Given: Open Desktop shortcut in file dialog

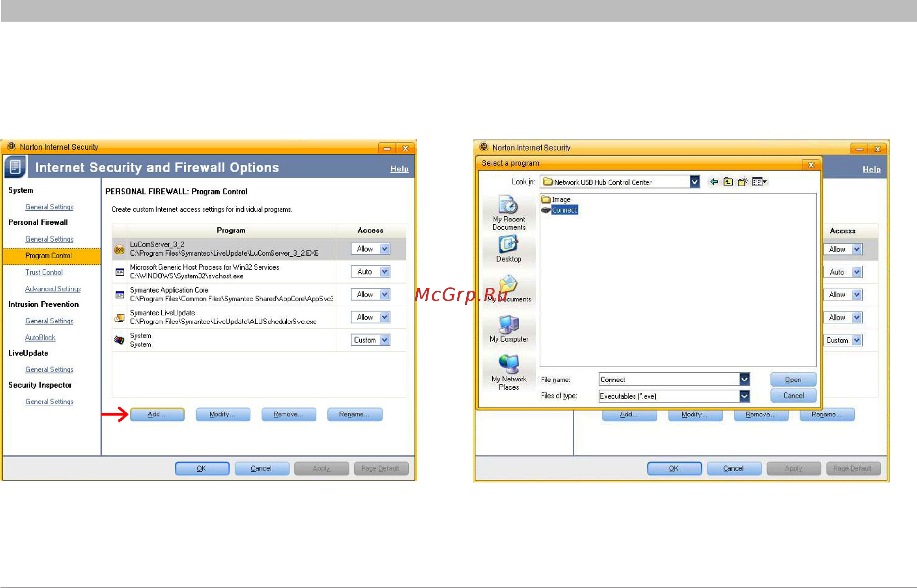Looking at the screenshot, I should click(x=509, y=249).
